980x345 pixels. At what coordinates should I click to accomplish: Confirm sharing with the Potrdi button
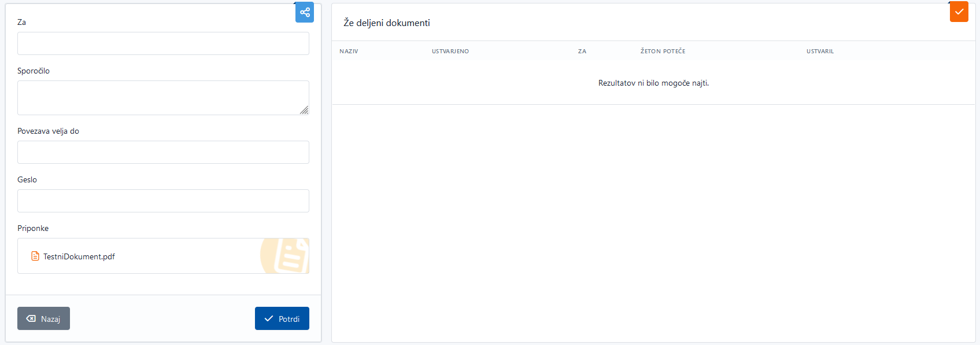coord(282,318)
